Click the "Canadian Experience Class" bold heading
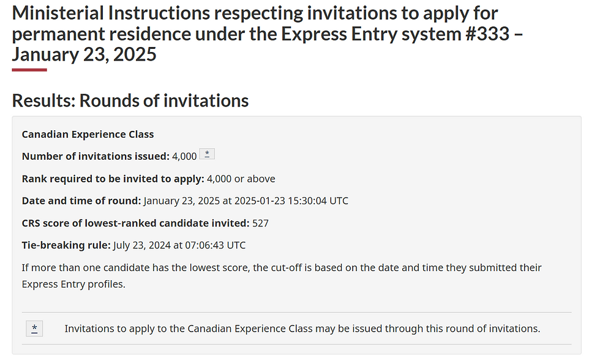The height and width of the screenshot is (364, 600). pos(88,134)
